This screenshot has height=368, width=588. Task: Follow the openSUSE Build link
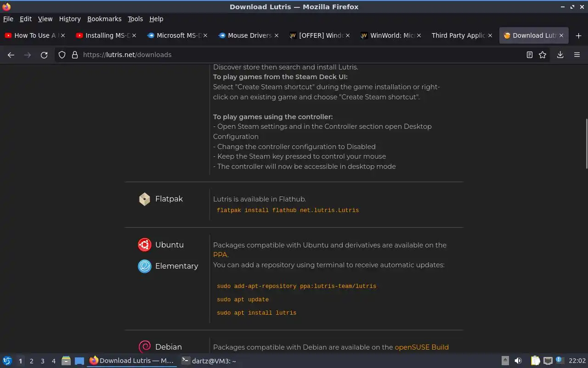click(422, 347)
